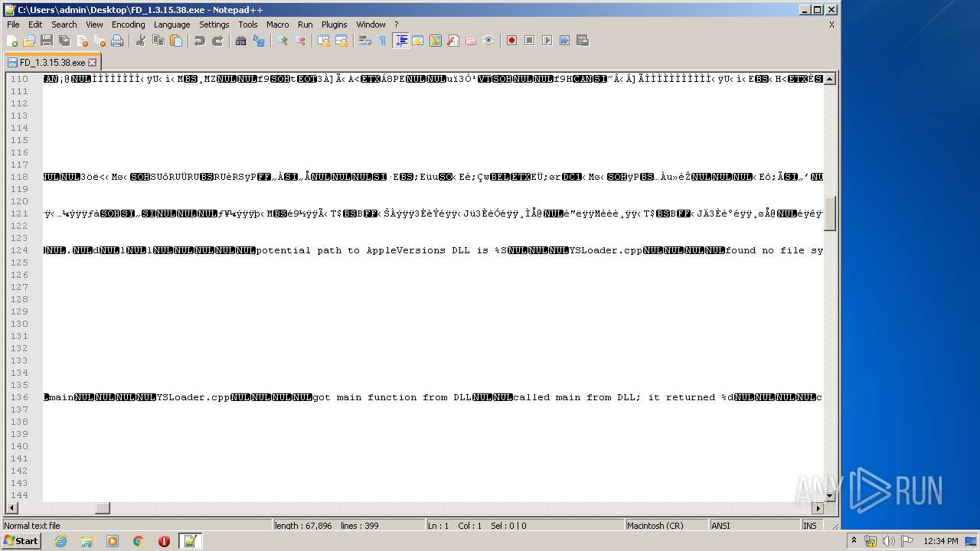Viewport: 980px width, 551px height.
Task: Open the Run menu
Action: point(305,24)
